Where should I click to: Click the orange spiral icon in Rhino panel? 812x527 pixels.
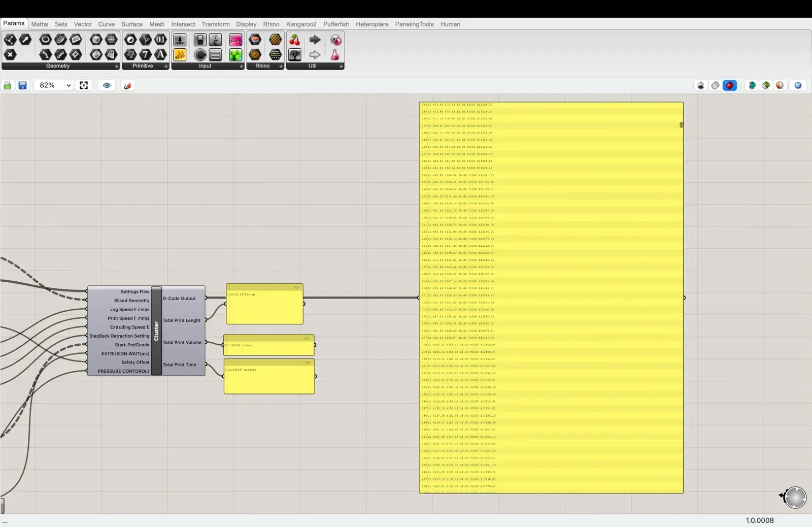pos(255,54)
